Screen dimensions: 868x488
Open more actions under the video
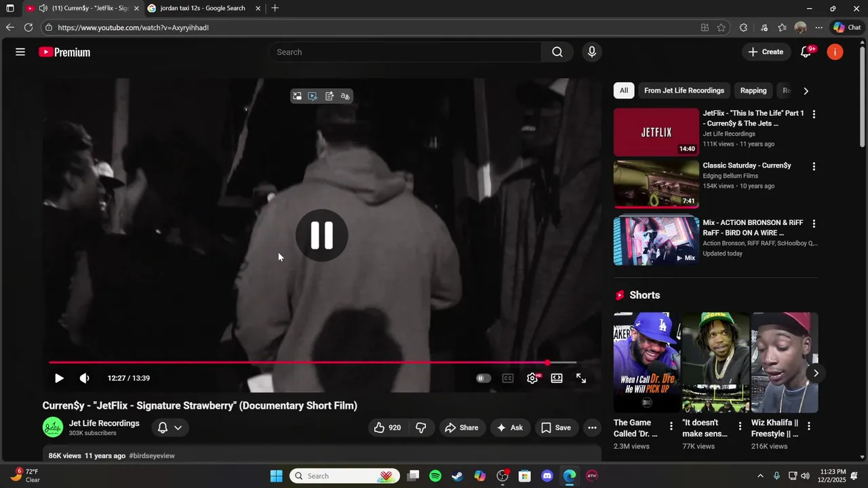[592, 428]
